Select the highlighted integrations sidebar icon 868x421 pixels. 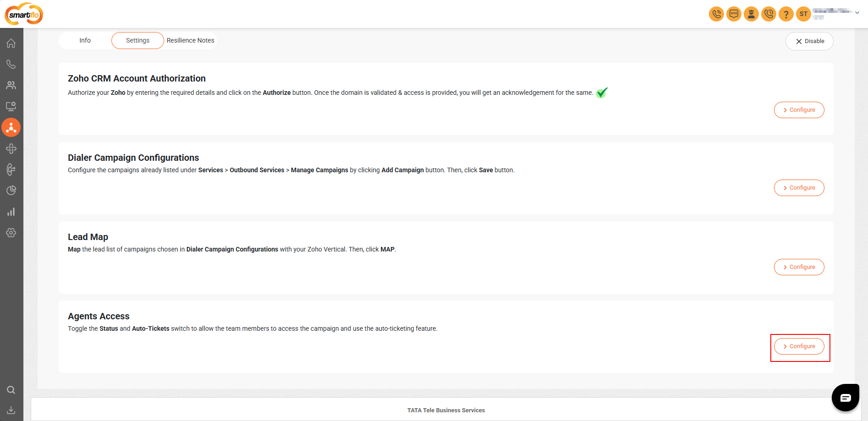pyautogui.click(x=11, y=127)
